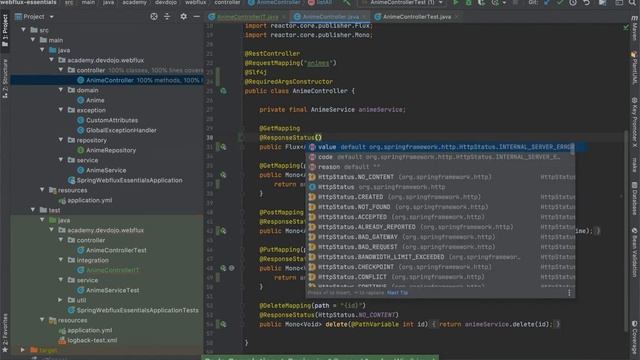The height and width of the screenshot is (360, 640).
Task: Click gutter icon beside the delete method line
Action: [223, 324]
